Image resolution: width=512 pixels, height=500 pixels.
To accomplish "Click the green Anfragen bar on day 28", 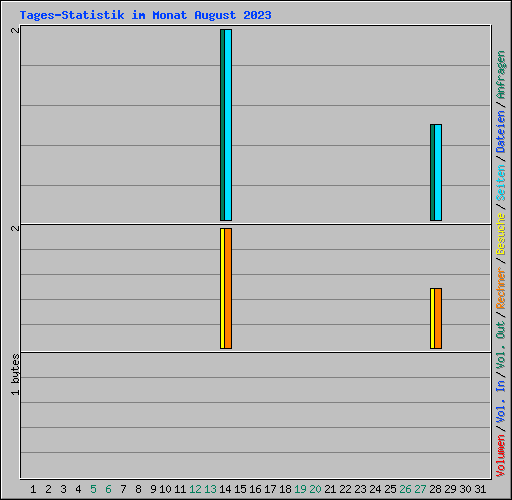I will click(x=432, y=172).
